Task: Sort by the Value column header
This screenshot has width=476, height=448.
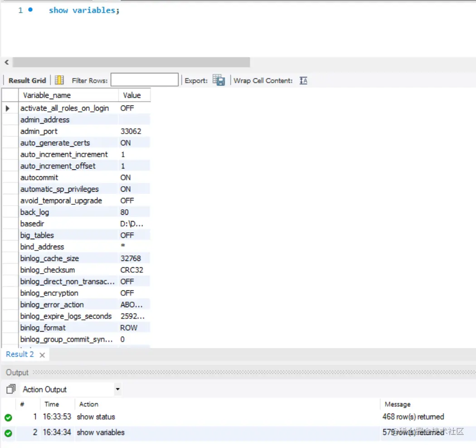Action: coord(134,95)
